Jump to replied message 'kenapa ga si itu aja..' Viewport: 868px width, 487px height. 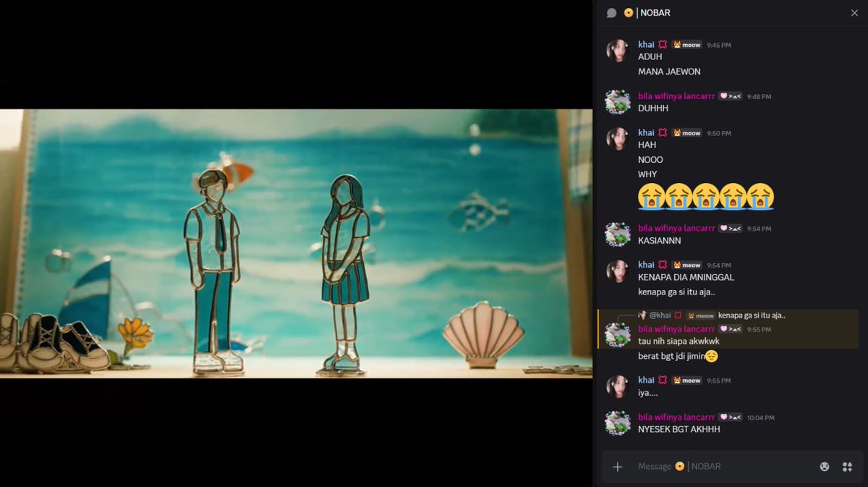[x=752, y=316]
